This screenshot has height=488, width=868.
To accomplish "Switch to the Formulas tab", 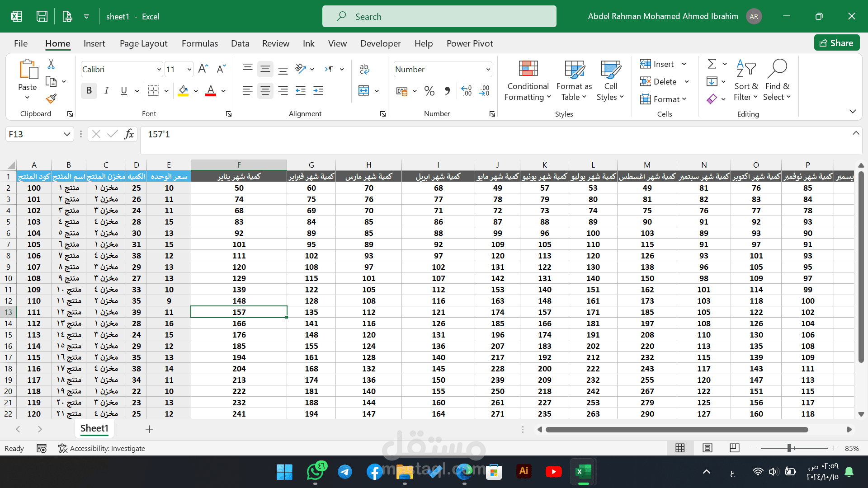I will click(199, 43).
